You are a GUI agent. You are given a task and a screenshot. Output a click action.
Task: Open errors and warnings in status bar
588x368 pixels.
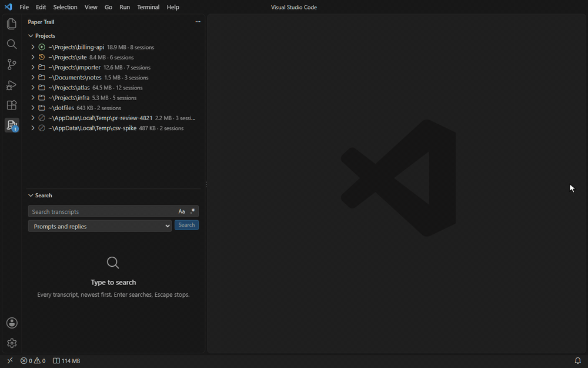[x=33, y=361]
